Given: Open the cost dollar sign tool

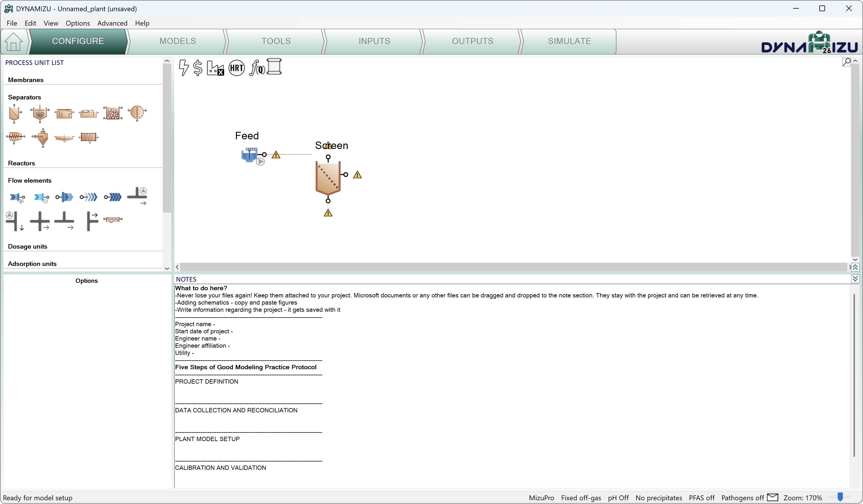Looking at the screenshot, I should point(197,68).
